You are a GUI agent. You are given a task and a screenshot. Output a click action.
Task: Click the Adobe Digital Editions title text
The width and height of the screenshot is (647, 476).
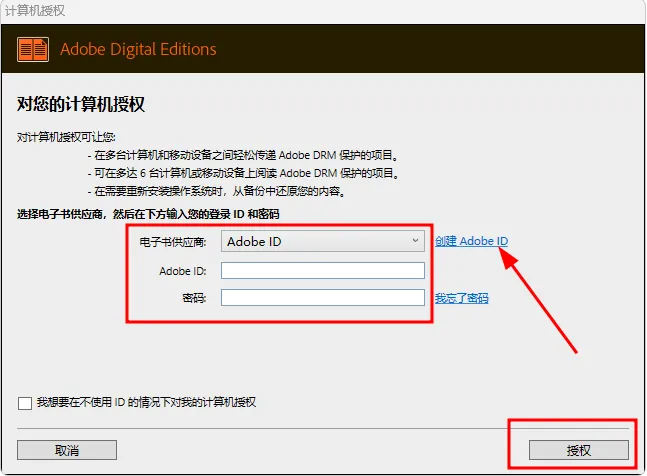[138, 49]
